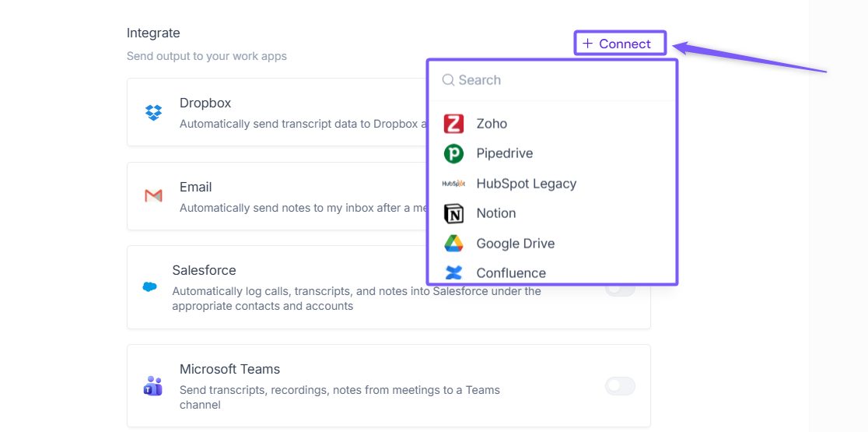Select Zoho from the integrations list

click(552, 124)
